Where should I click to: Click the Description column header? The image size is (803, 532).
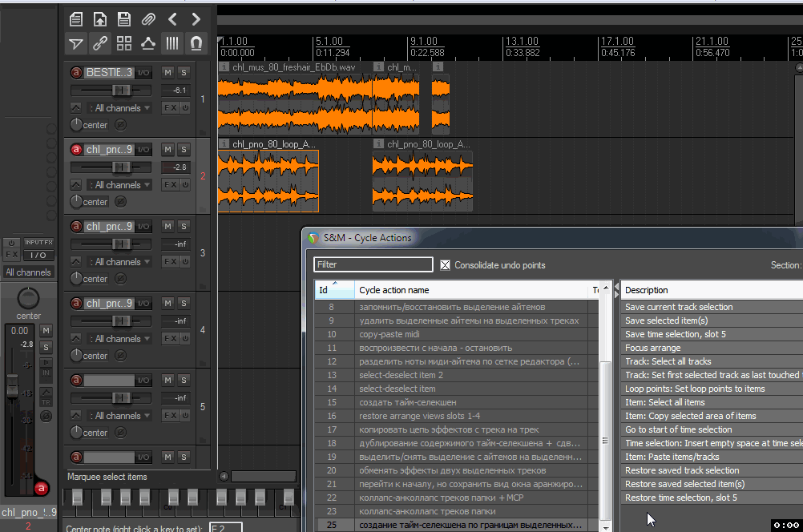(712, 290)
